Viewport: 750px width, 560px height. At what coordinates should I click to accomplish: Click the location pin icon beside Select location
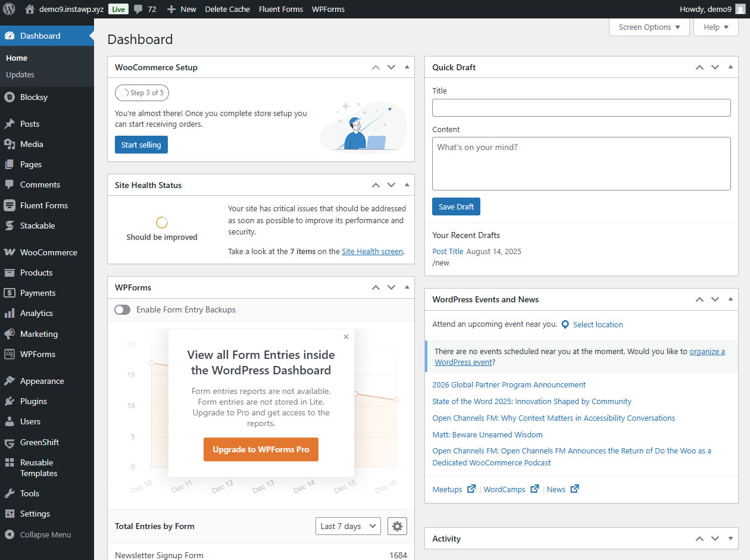pos(565,324)
